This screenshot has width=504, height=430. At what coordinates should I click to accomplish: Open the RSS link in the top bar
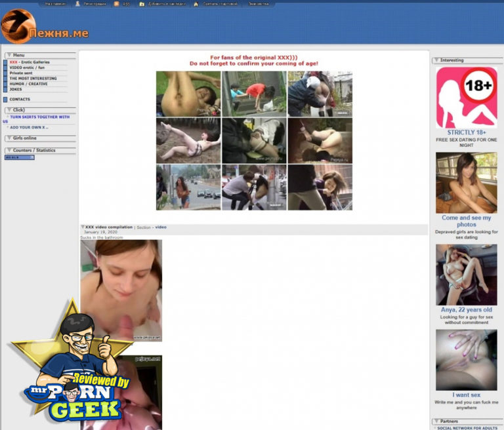click(126, 4)
